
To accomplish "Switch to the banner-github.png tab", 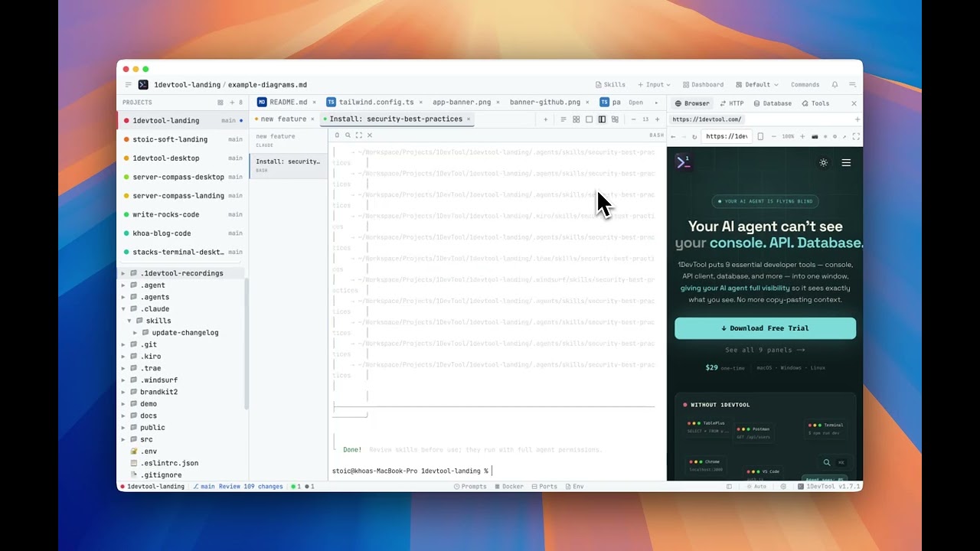I will (x=545, y=102).
